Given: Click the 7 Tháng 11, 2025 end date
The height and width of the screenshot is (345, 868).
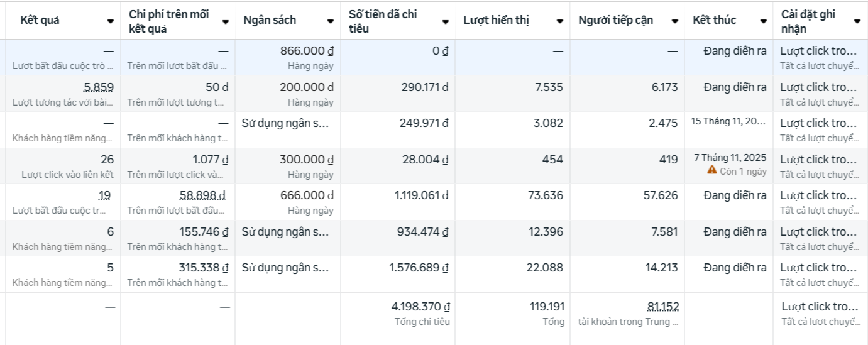Looking at the screenshot, I should 730,157.
